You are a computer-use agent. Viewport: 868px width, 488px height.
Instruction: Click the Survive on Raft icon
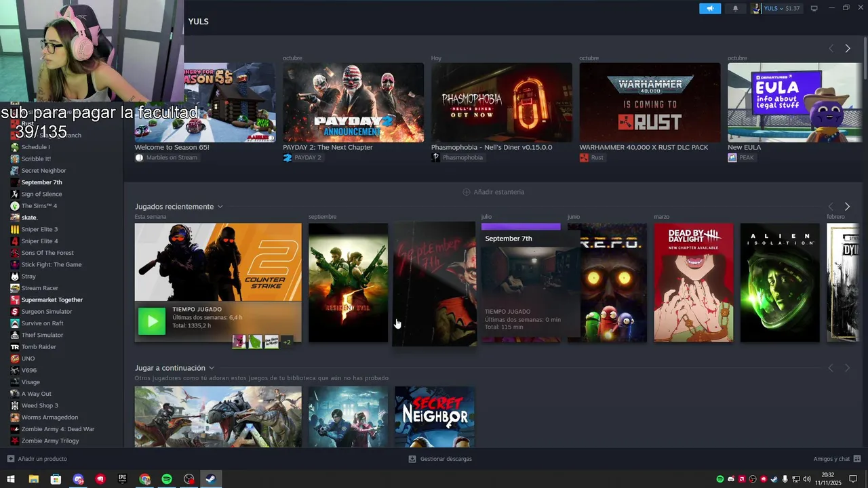tap(15, 323)
